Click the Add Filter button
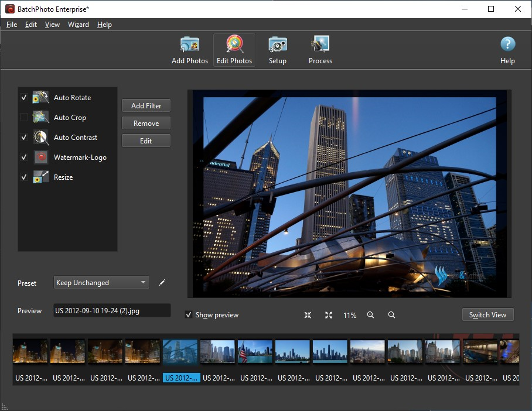 tap(146, 106)
